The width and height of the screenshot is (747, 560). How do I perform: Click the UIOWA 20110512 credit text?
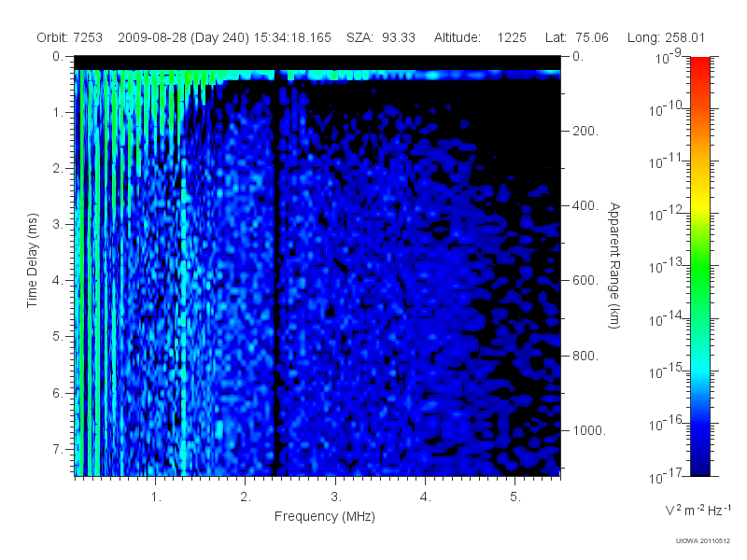click(702, 541)
